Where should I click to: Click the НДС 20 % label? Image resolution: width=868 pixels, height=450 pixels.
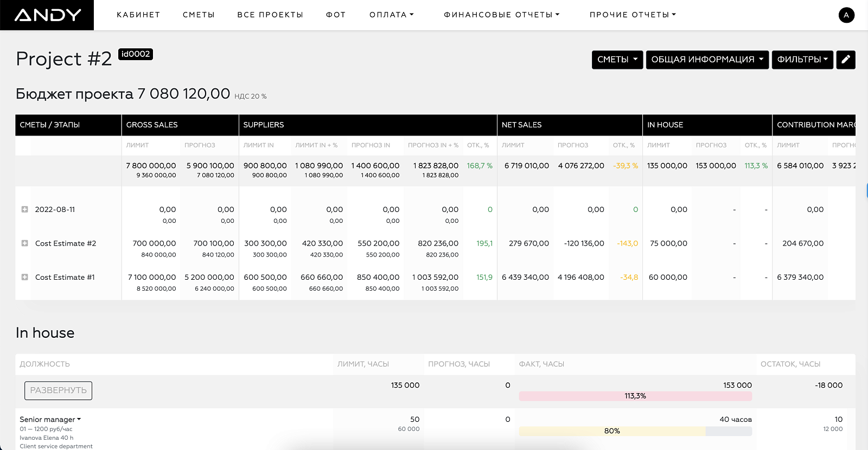click(251, 97)
